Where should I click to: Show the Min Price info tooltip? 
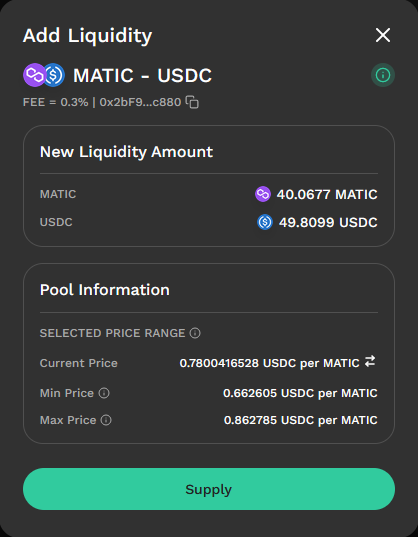coord(104,393)
